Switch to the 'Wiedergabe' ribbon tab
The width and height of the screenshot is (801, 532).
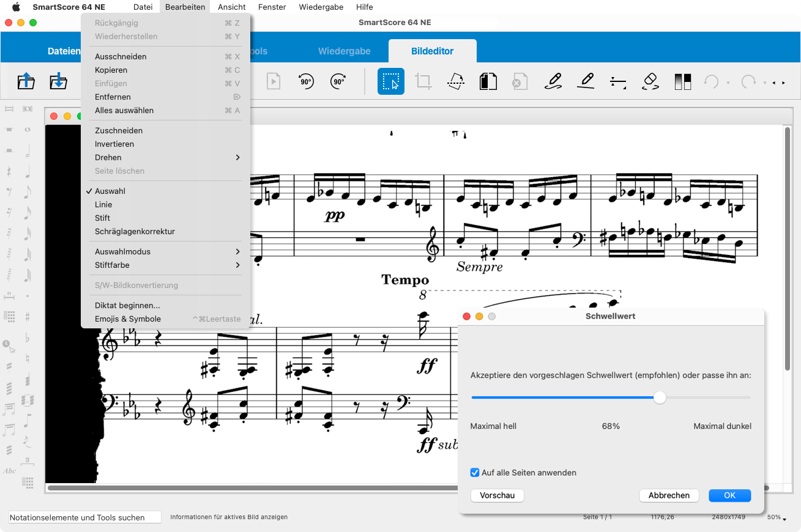[x=344, y=51]
